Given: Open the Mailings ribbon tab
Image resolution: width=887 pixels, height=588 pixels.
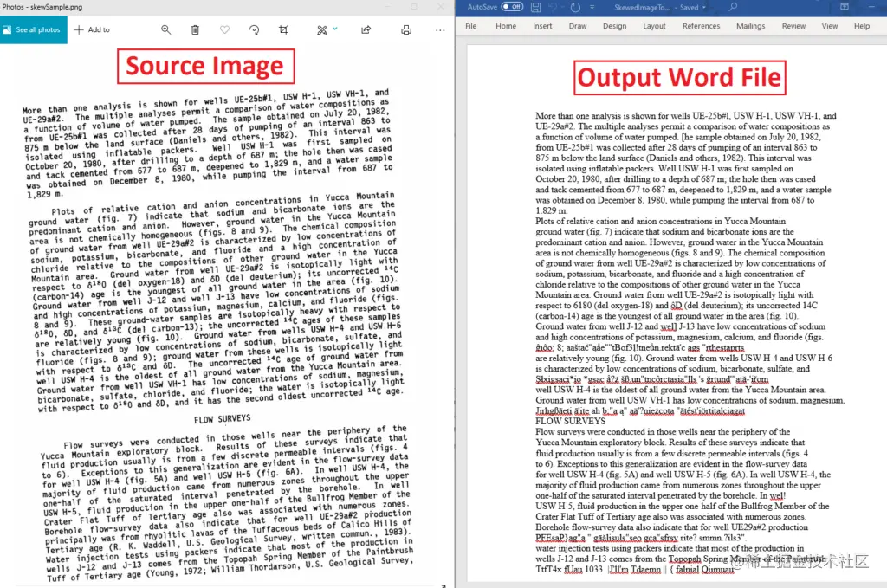Looking at the screenshot, I should pyautogui.click(x=751, y=25).
